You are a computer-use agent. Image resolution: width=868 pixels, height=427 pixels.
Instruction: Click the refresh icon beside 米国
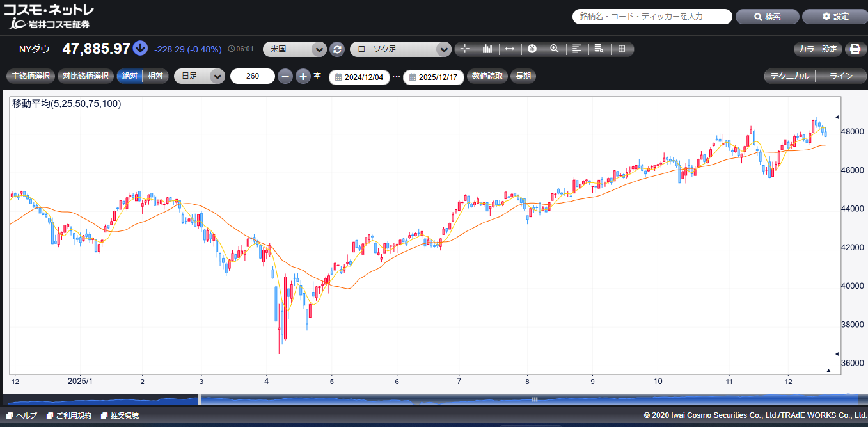[x=337, y=49]
